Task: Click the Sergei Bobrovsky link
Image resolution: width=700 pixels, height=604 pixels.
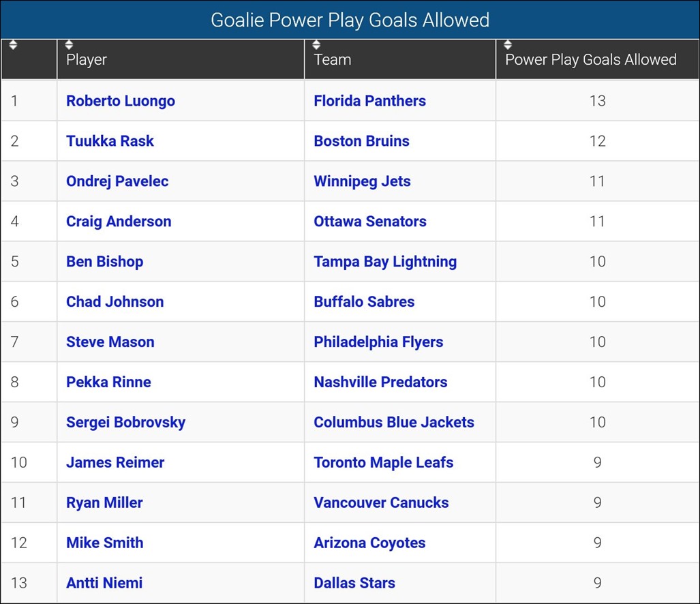Action: coord(125,422)
